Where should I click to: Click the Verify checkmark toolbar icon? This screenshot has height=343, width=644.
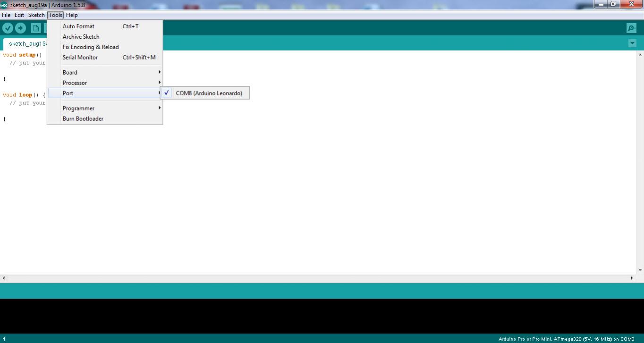(8, 28)
